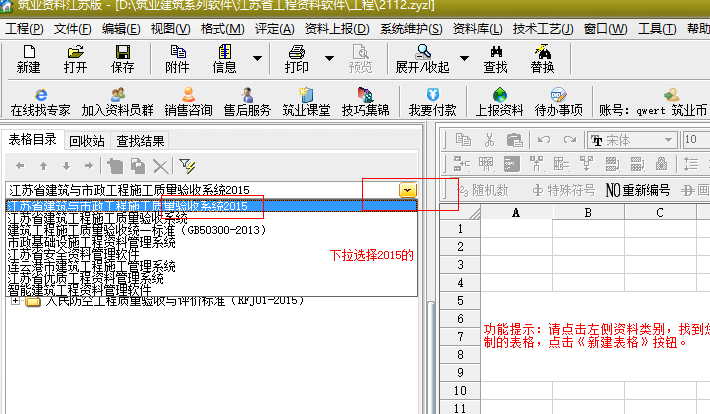
Task: Switch to the 回收站 tab
Action: (86, 141)
